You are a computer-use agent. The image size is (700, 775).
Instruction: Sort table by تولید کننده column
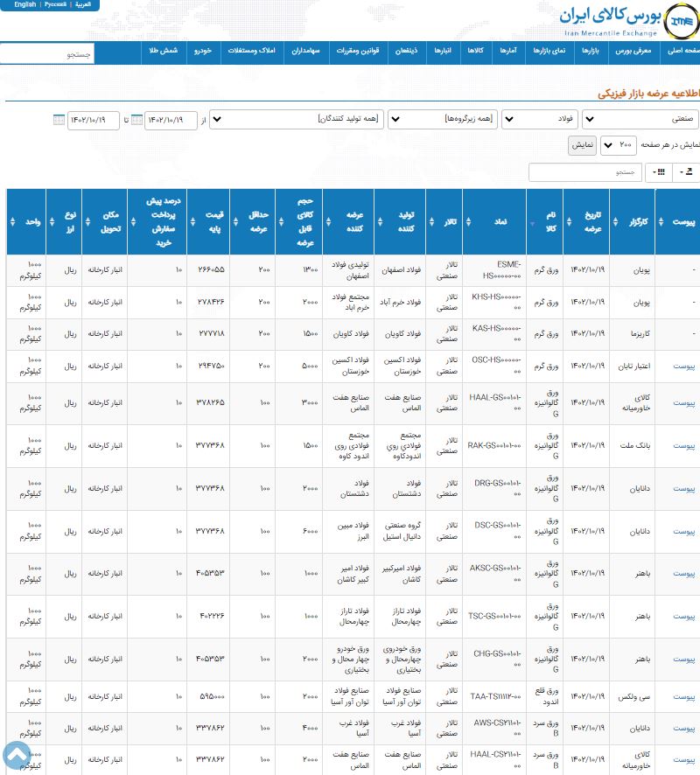click(x=380, y=222)
